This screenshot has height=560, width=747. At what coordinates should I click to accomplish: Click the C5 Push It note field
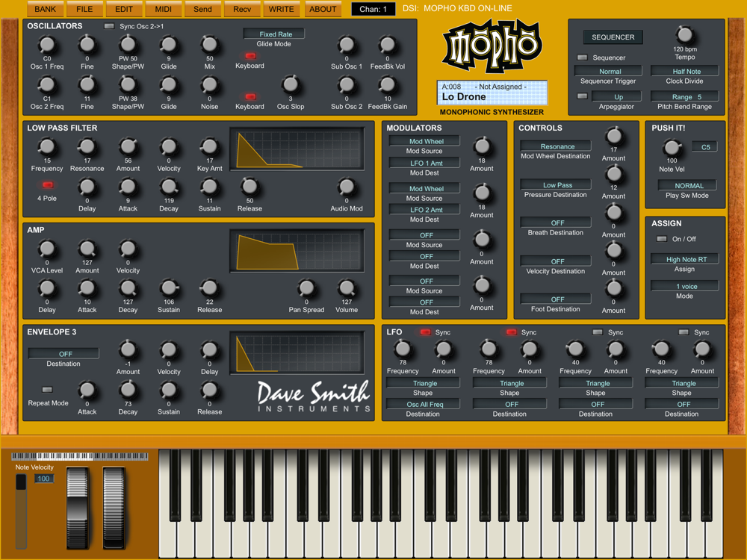coord(704,147)
